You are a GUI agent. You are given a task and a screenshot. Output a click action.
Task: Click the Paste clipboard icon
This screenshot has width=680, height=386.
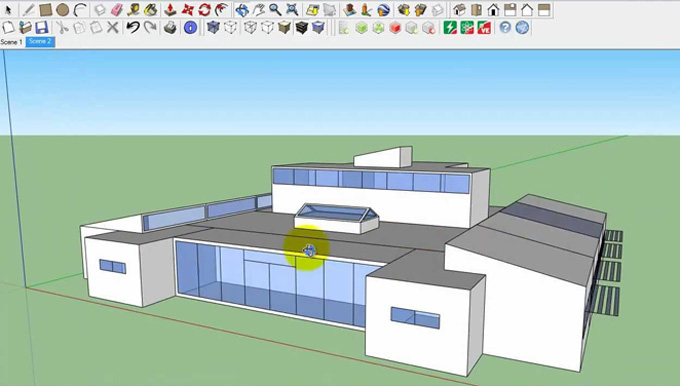[x=96, y=28]
